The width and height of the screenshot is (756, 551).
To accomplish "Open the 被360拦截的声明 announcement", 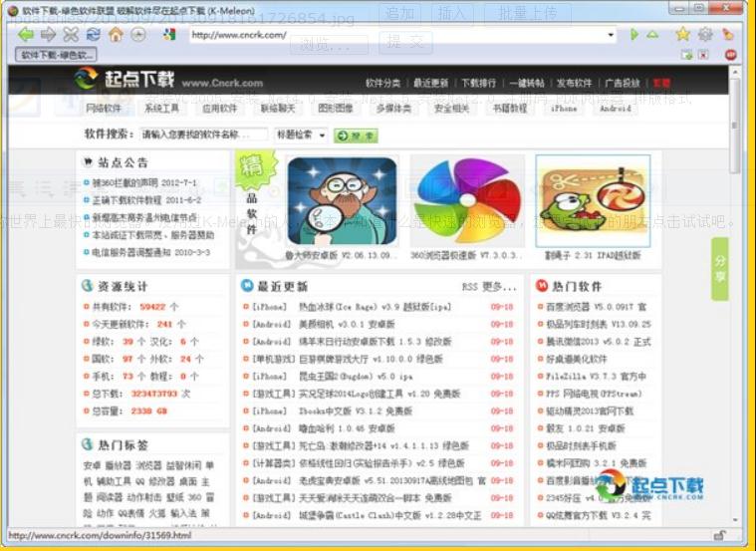I will [x=144, y=183].
